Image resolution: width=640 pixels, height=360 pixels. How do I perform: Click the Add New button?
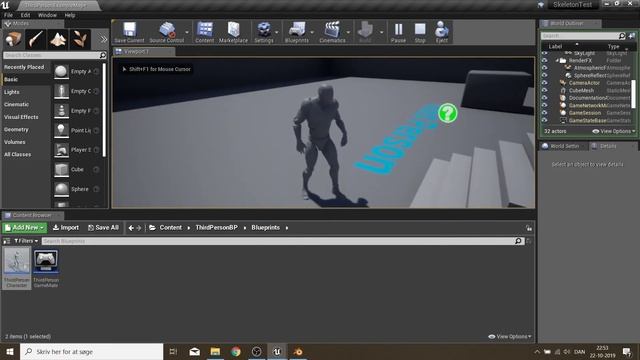coord(24,227)
